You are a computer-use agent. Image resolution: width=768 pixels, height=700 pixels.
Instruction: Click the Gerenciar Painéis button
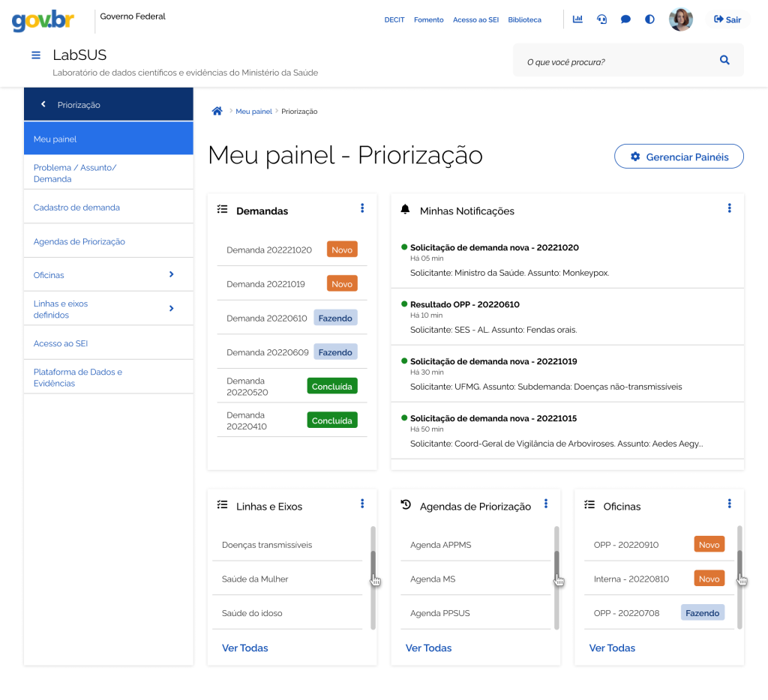(679, 157)
